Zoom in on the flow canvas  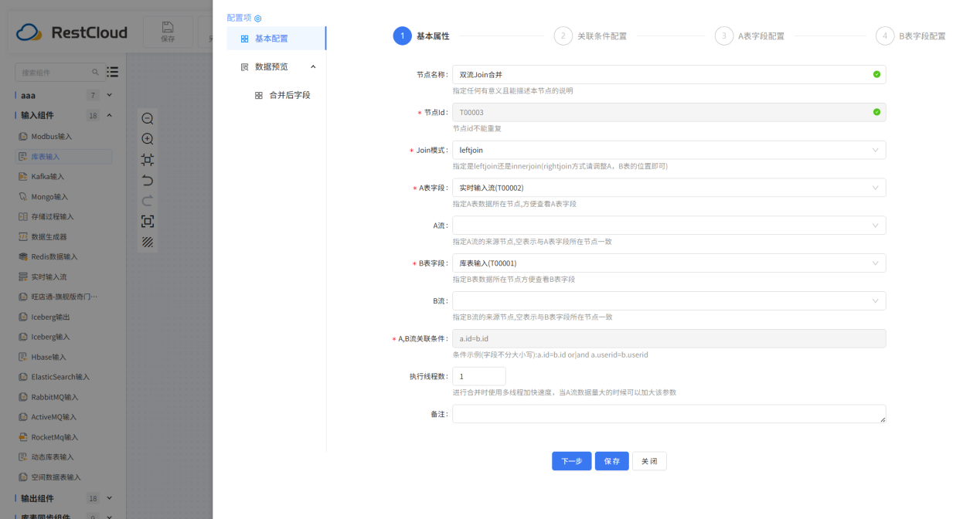[x=147, y=140]
